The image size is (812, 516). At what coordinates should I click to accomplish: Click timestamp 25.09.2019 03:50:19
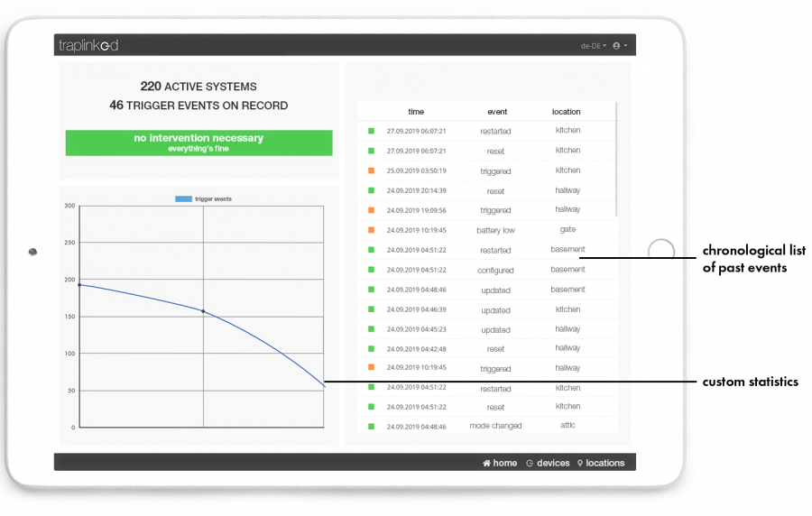416,170
